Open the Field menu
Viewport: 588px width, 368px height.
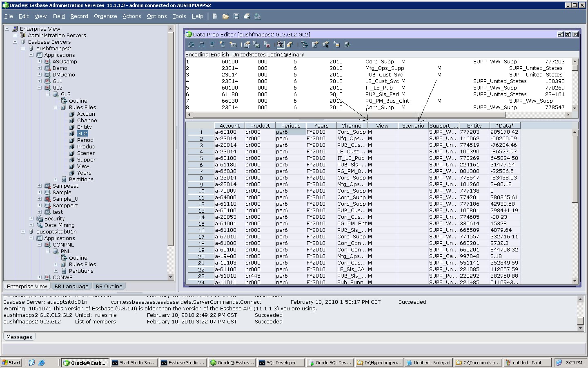[x=59, y=16]
